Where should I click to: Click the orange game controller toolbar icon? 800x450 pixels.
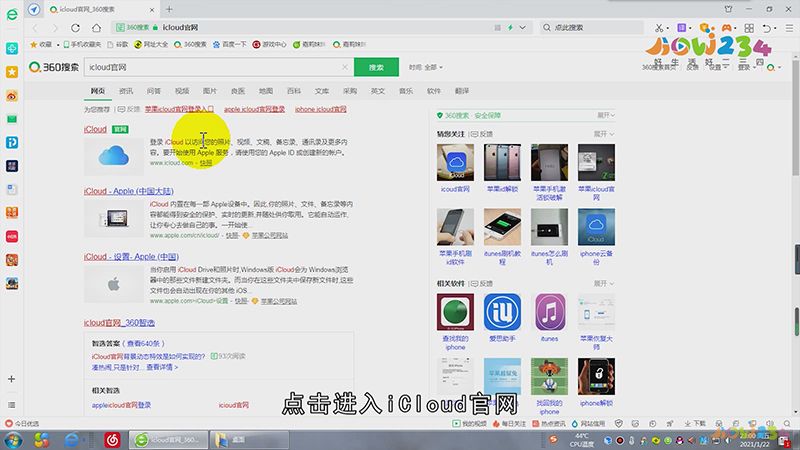tap(727, 28)
